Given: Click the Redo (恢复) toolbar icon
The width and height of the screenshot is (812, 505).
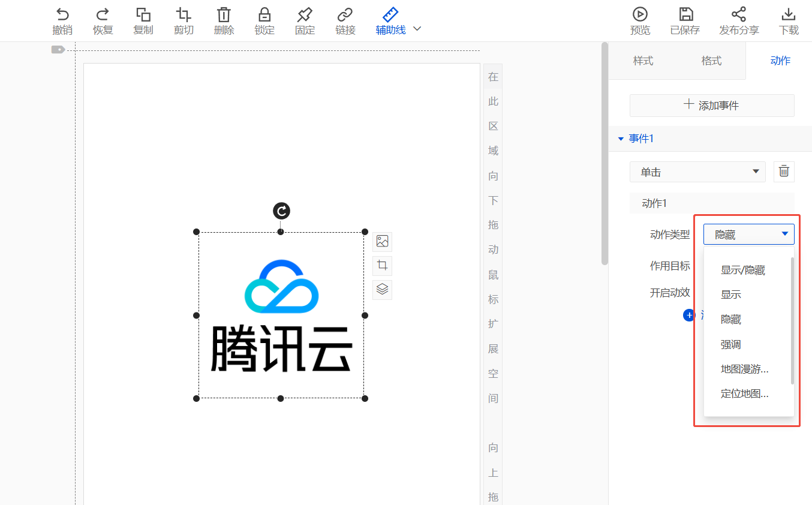Looking at the screenshot, I should pyautogui.click(x=103, y=15).
